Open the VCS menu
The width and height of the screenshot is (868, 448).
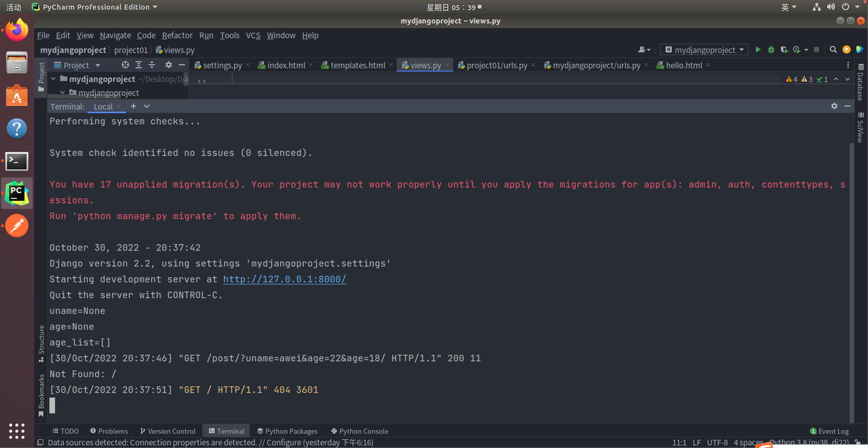(x=253, y=35)
